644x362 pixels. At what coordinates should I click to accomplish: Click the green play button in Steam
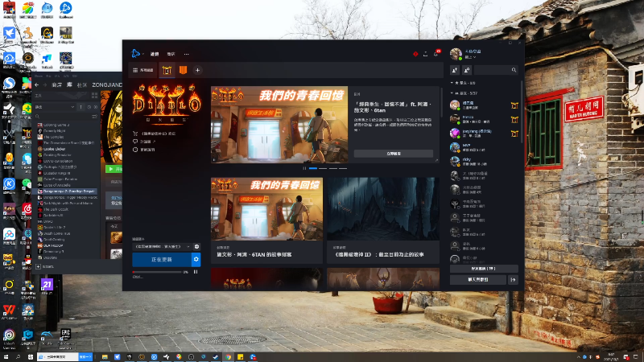[114, 169]
